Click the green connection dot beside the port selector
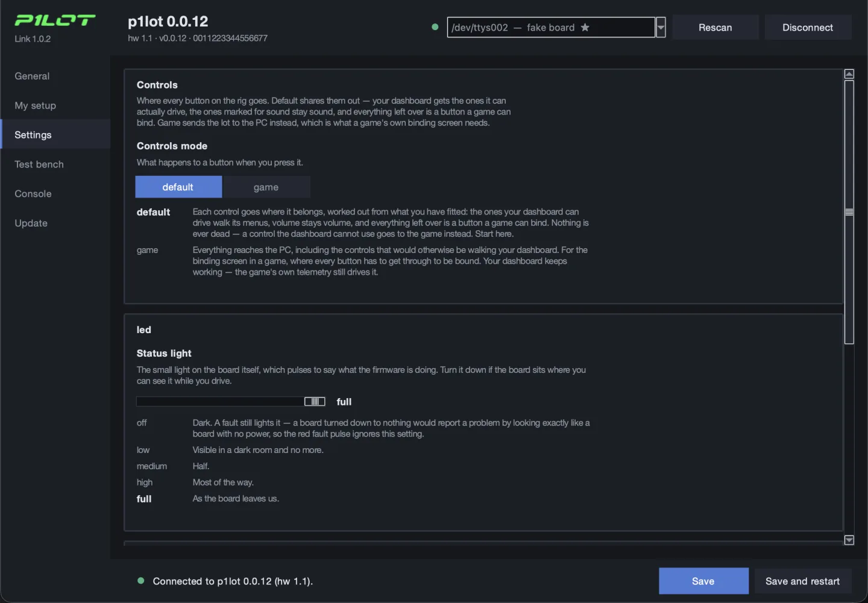Viewport: 868px width, 603px height. click(435, 27)
